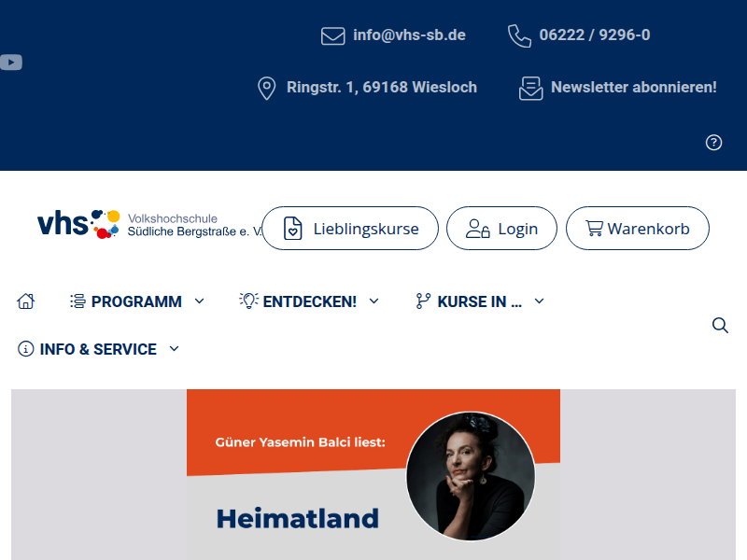The image size is (747, 560).
Task: Open the Heimatland banner portrait image
Action: [x=471, y=476]
